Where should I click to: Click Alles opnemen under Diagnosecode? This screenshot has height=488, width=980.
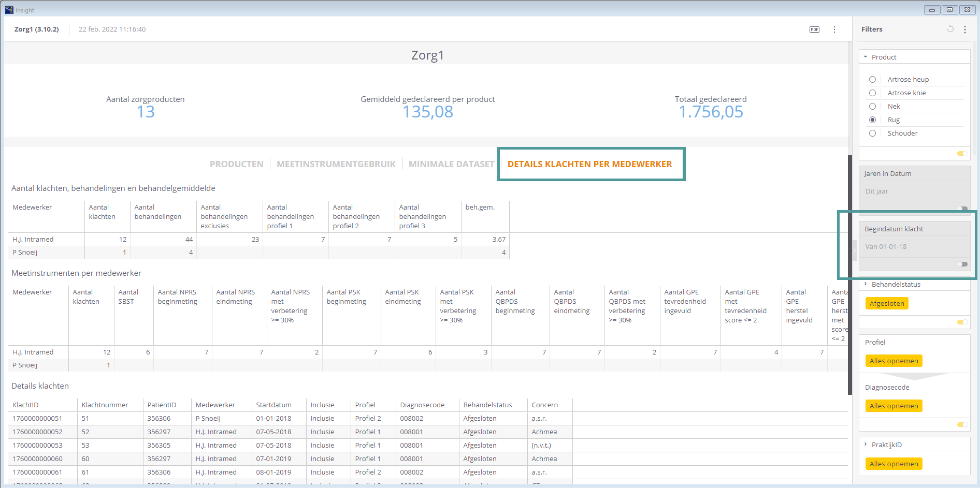tap(893, 406)
